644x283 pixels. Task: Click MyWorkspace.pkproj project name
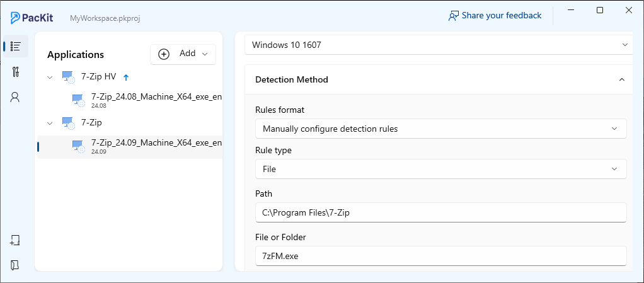click(105, 18)
